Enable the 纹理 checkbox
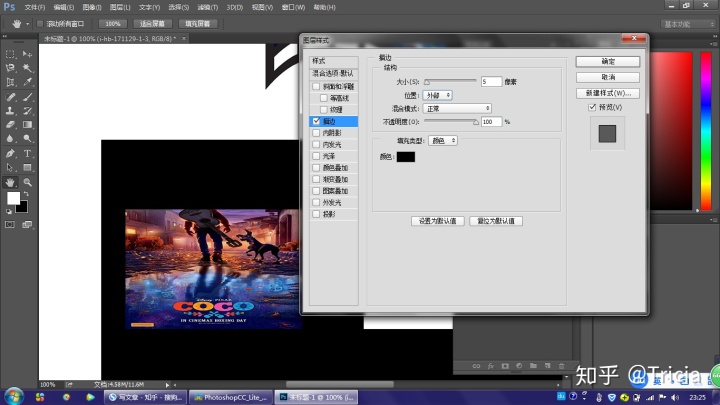The image size is (720, 405). pos(324,109)
